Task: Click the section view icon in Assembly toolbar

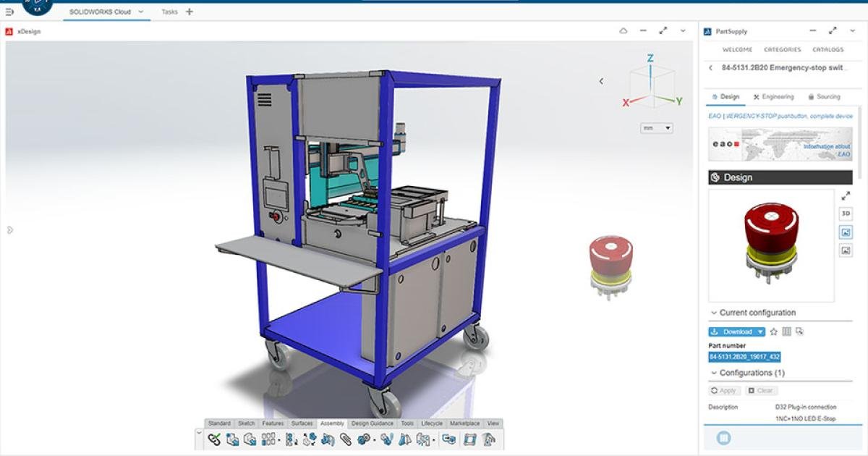Action: tap(404, 439)
